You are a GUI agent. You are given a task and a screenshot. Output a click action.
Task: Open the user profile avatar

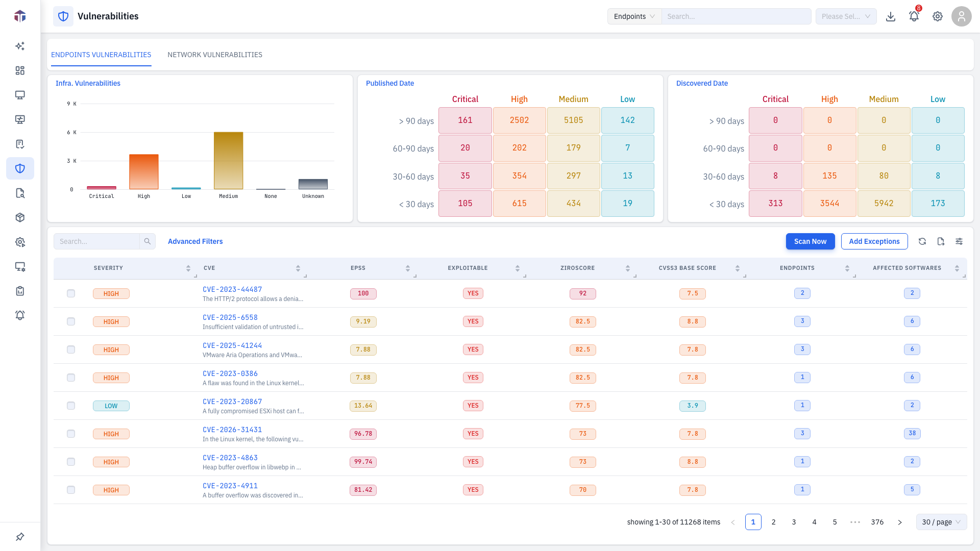[x=961, y=16]
